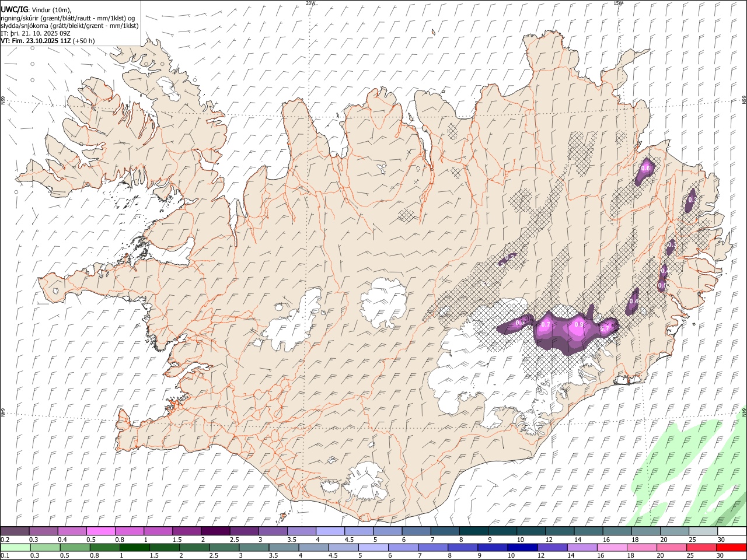The height and width of the screenshot is (560, 747).
Task: Click the 'slydda/snjókoma' legend description line
Action: (x=69, y=26)
